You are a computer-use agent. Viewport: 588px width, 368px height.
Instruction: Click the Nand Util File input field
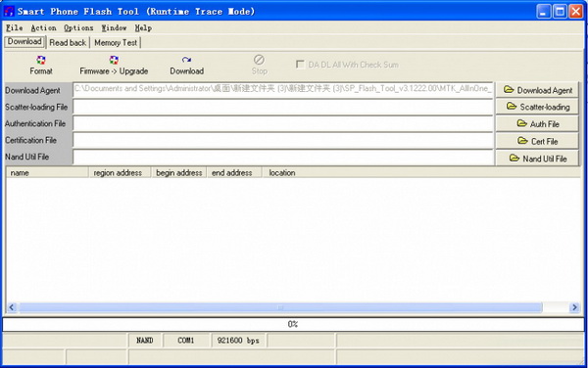(283, 158)
